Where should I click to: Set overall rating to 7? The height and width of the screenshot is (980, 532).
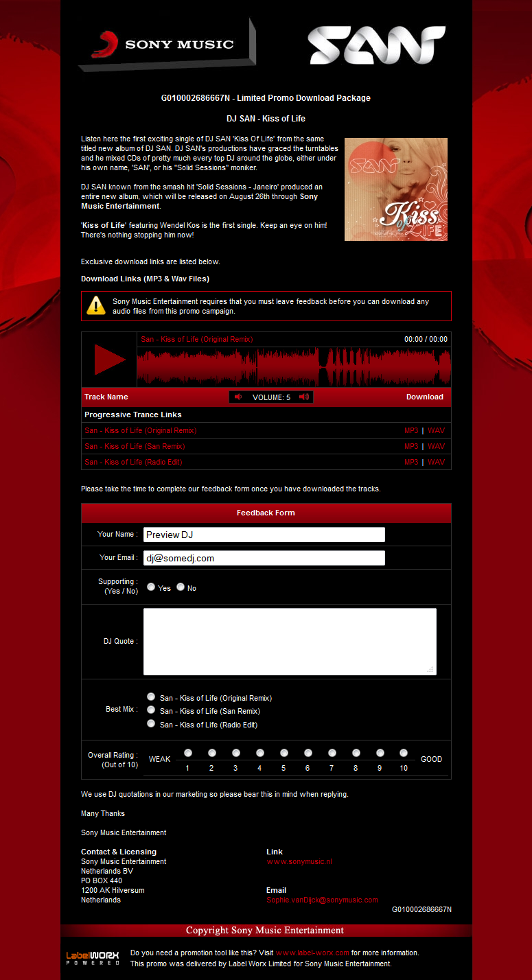[332, 753]
